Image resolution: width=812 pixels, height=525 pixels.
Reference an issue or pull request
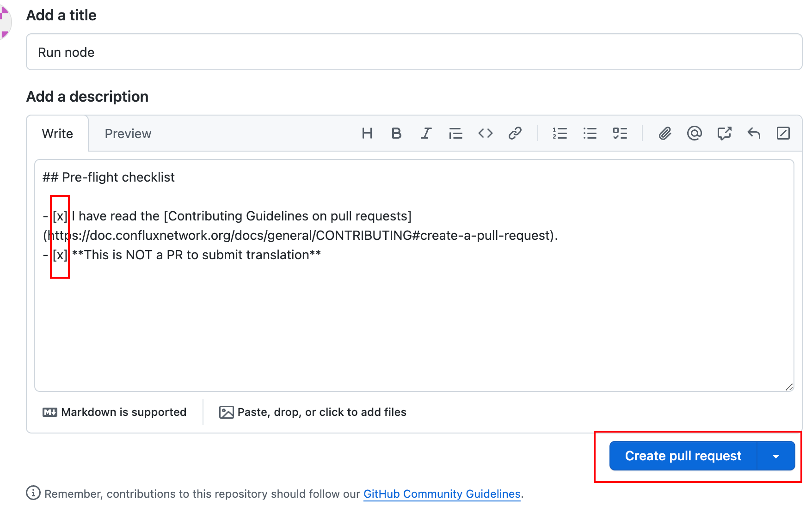(724, 134)
